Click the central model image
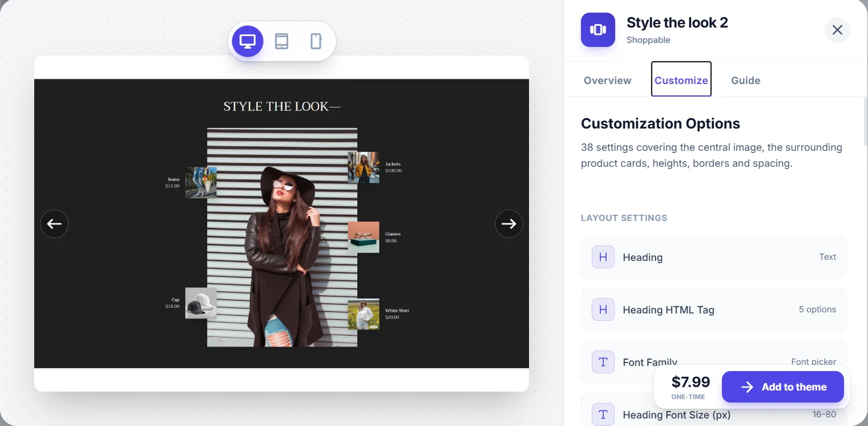This screenshot has width=868, height=426. coord(282,237)
